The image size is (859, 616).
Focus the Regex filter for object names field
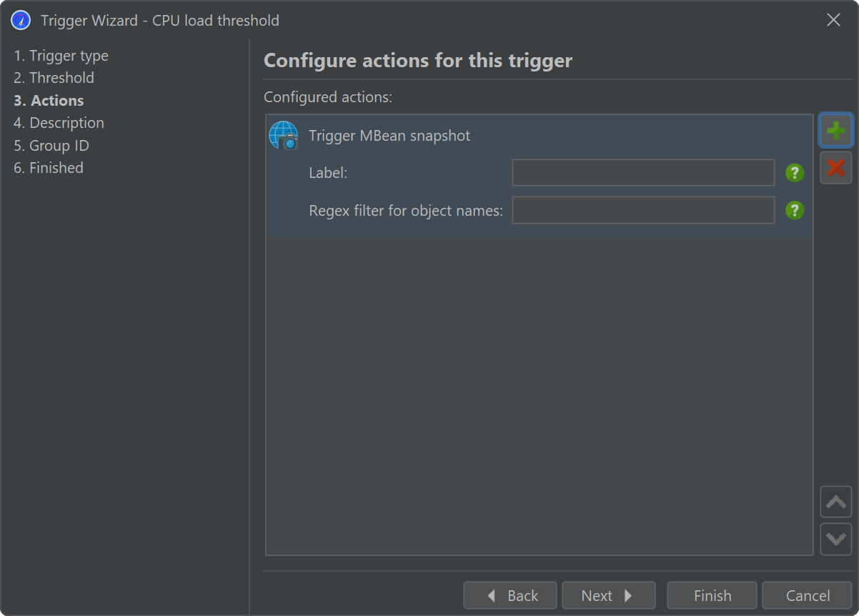(x=643, y=210)
